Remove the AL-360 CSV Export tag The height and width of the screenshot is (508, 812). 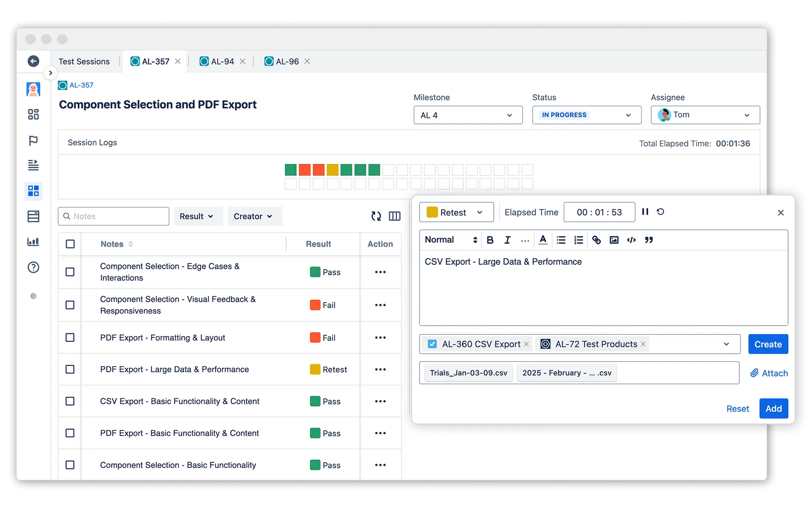pos(526,344)
